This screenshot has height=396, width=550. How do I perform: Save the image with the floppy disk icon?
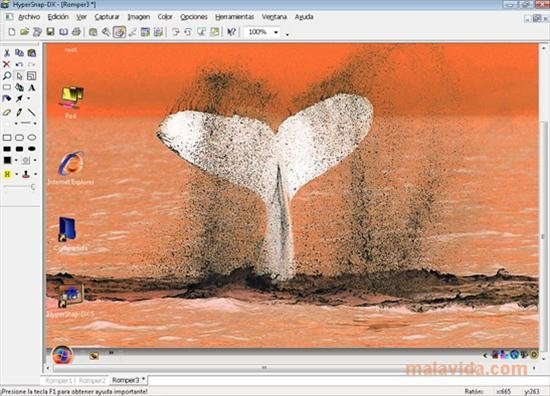pyautogui.click(x=51, y=32)
